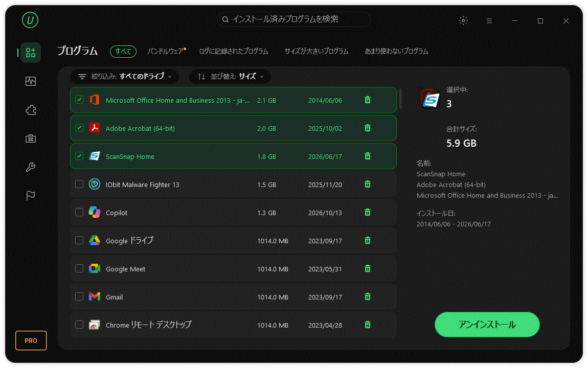Click the Chrome リモート デスクトップ name
This screenshot has width=588, height=368.
pyautogui.click(x=148, y=325)
